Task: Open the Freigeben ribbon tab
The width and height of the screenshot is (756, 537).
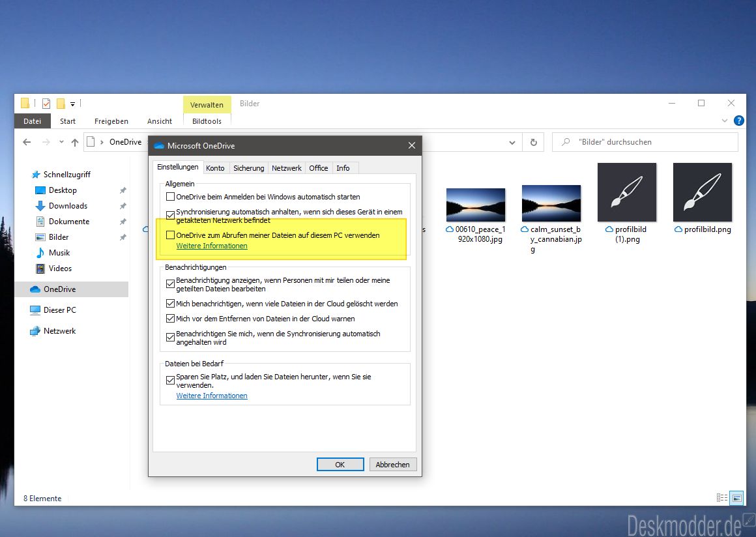Action: click(x=111, y=121)
